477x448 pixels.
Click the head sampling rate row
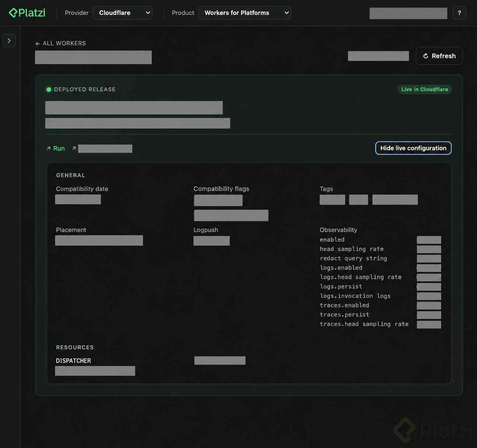click(380, 249)
